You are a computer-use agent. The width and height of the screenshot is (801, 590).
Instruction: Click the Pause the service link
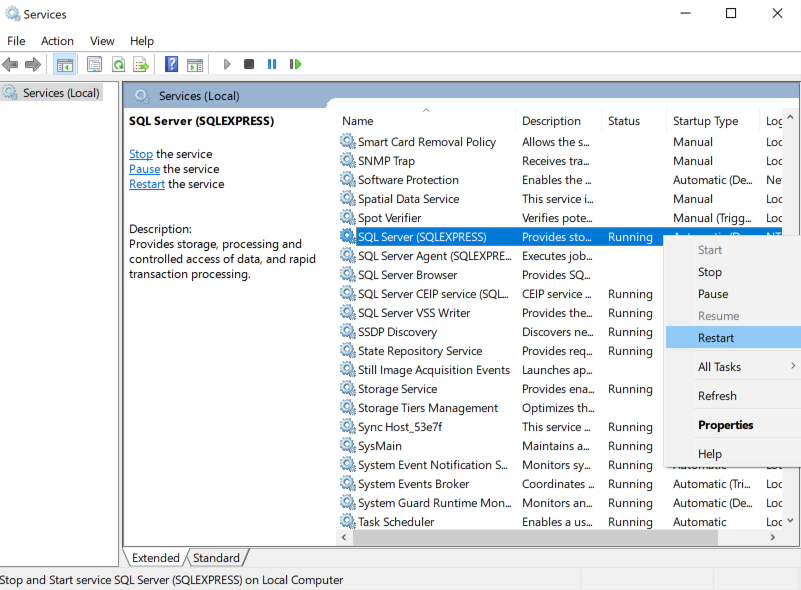(x=144, y=169)
